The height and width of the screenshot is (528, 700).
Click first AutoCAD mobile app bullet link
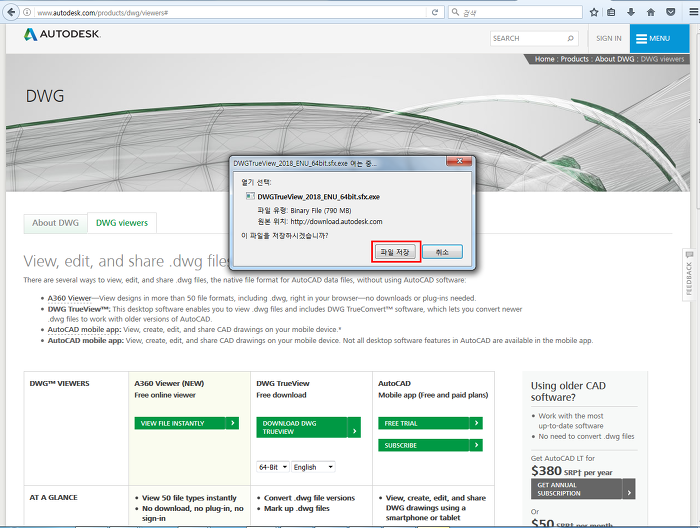tap(84, 329)
